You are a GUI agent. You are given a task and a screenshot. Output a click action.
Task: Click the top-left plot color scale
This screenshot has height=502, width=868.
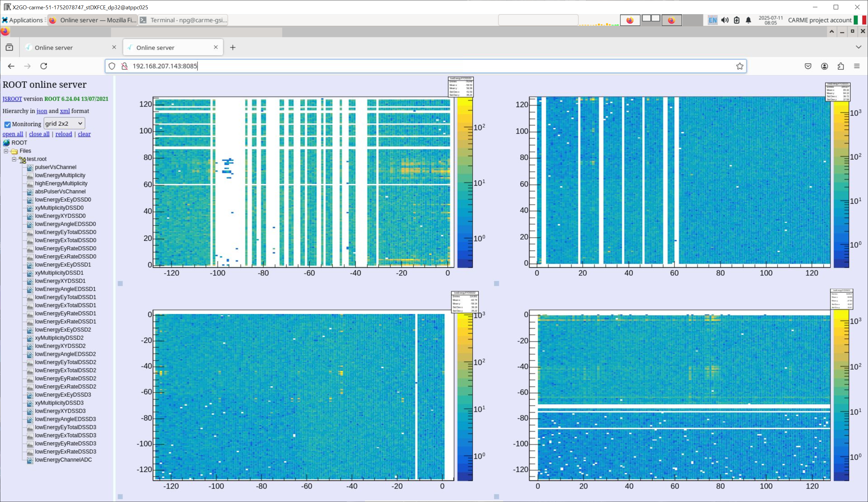click(465, 182)
